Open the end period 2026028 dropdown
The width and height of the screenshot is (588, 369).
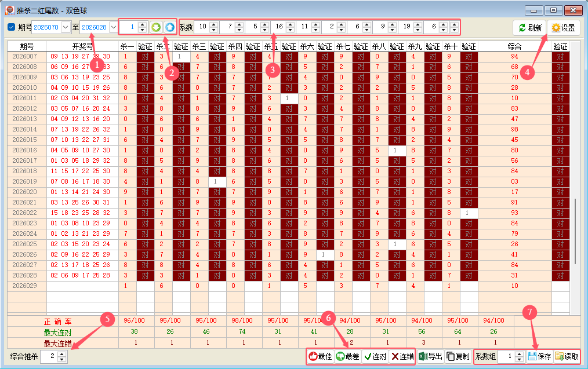click(x=113, y=27)
